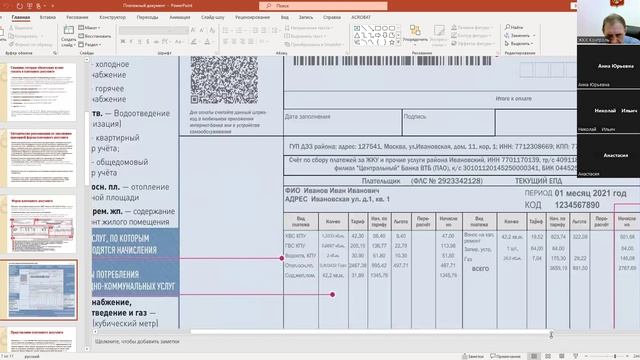The width and height of the screenshot is (640, 360).
Task: Open the Рецензирование tab
Action: click(x=252, y=17)
